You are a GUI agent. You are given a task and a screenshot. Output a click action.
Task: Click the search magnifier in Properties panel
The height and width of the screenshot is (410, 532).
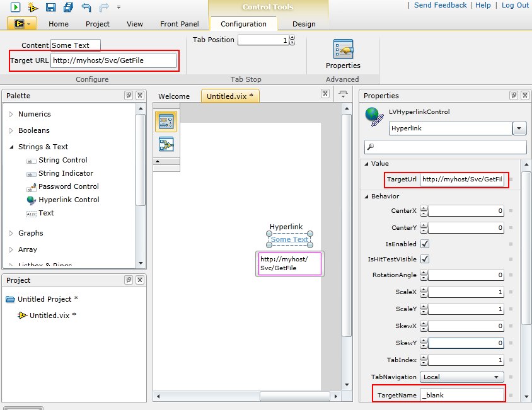(371, 147)
